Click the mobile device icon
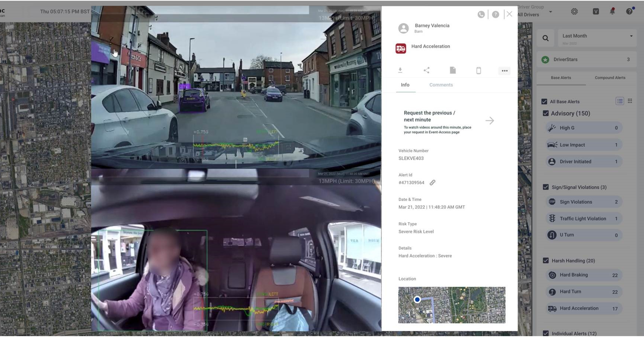The width and height of the screenshot is (644, 338). [479, 70]
